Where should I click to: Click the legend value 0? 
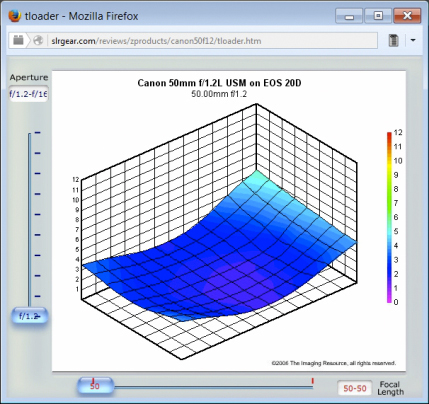(x=396, y=302)
